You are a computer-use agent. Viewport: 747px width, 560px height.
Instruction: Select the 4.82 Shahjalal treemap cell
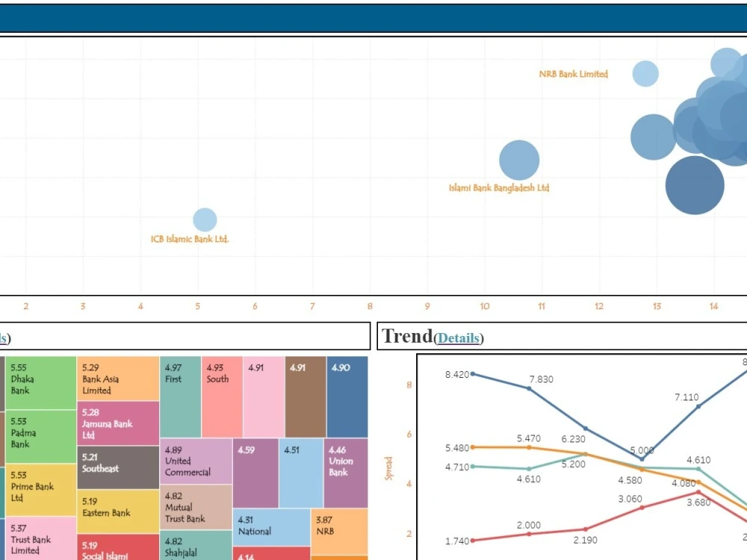[x=196, y=545]
